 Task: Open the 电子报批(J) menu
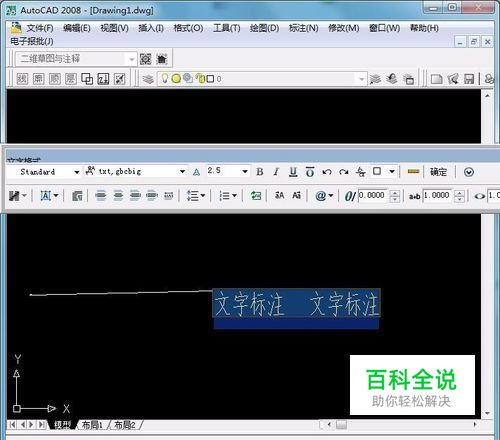pos(32,41)
